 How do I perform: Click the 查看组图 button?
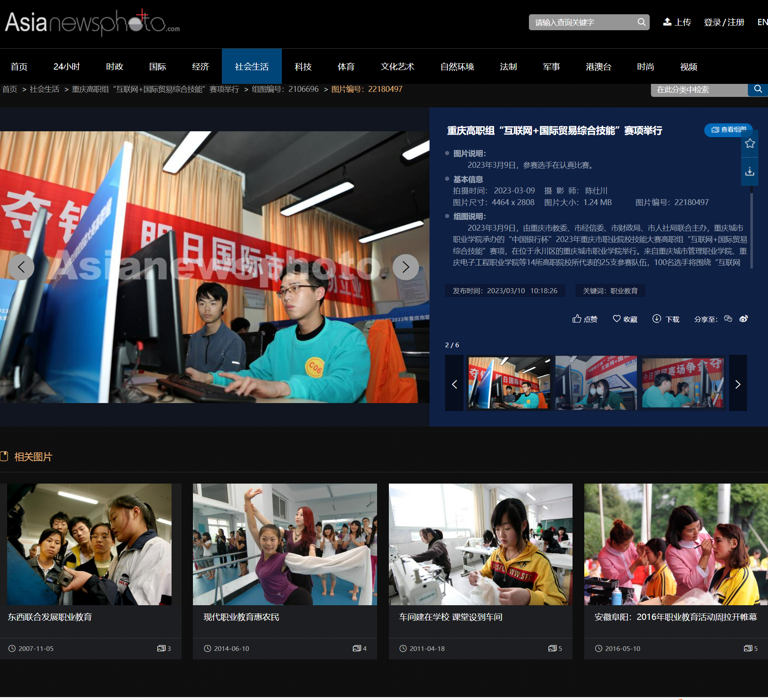728,130
